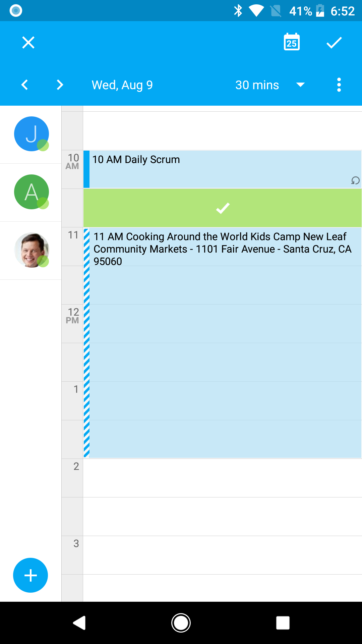Go to previous day arrow

(x=24, y=85)
